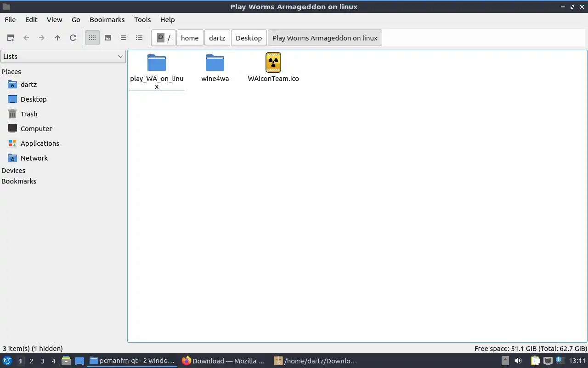Launch file manager from taskbar quicklaunch
588x368 pixels.
point(66,361)
